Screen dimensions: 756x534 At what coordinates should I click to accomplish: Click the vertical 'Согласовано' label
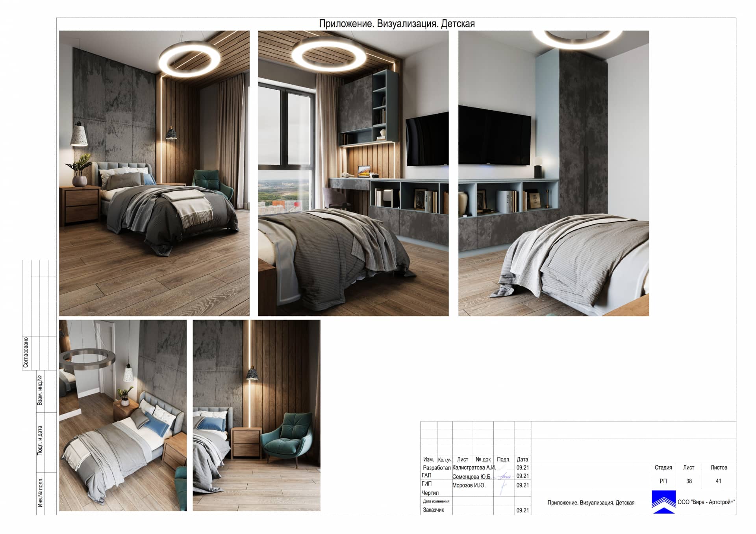26,352
